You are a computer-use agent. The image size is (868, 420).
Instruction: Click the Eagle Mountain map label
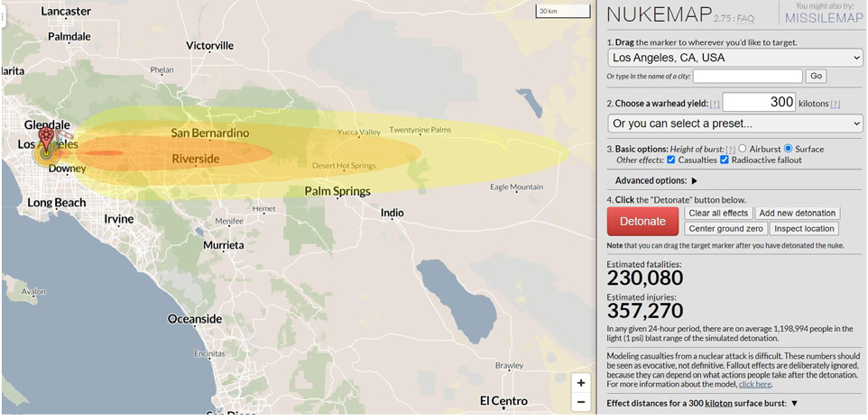(516, 187)
